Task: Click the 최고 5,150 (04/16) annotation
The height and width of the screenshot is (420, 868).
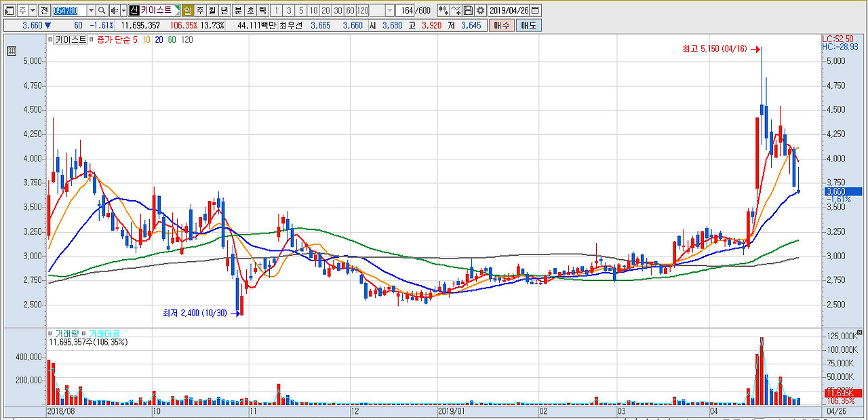Action: (714, 49)
